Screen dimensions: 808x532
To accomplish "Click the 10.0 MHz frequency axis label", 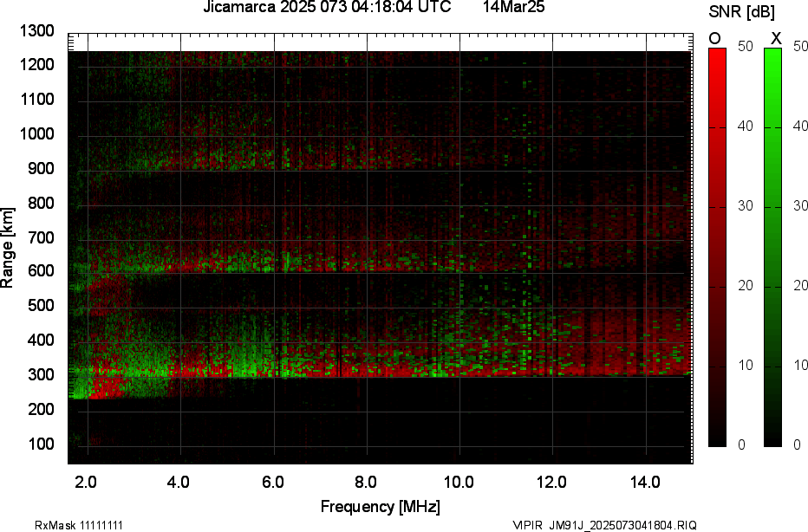I will point(459,482).
